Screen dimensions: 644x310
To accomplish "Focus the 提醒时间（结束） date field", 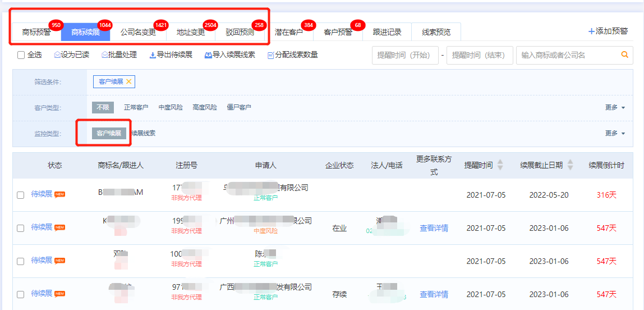I will [x=480, y=55].
